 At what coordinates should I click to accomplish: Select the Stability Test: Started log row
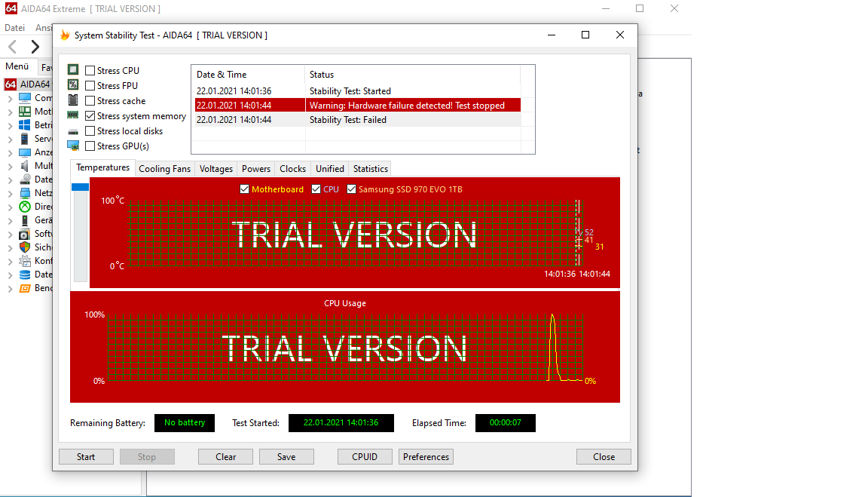pos(358,91)
